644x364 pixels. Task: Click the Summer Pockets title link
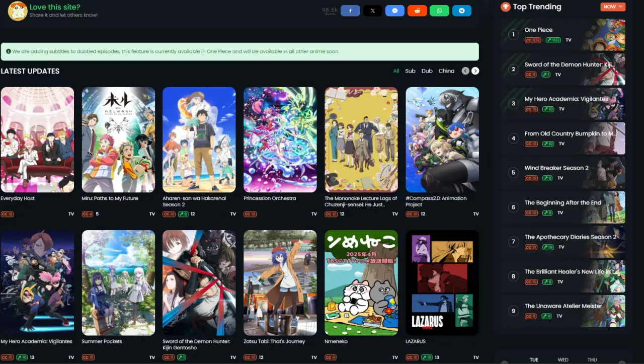[102, 341]
